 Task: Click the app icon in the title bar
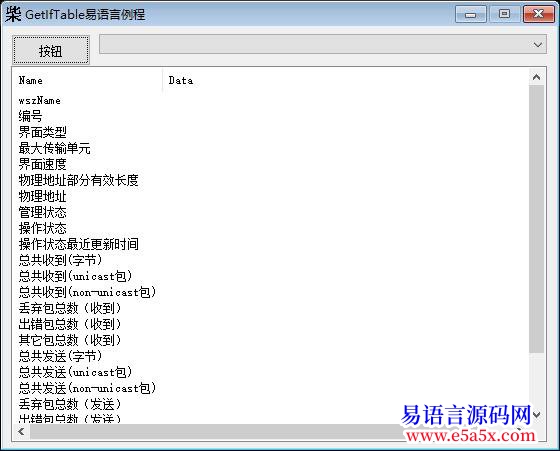(x=13, y=14)
